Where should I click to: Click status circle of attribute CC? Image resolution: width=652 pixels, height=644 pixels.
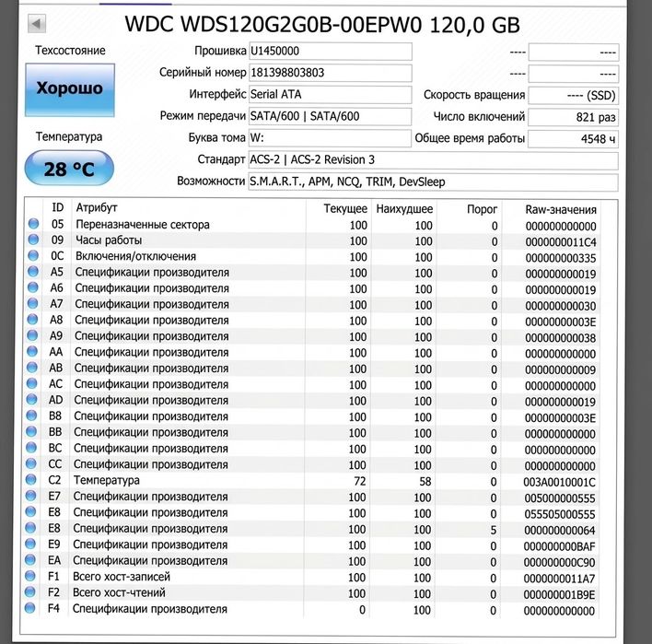click(x=31, y=463)
